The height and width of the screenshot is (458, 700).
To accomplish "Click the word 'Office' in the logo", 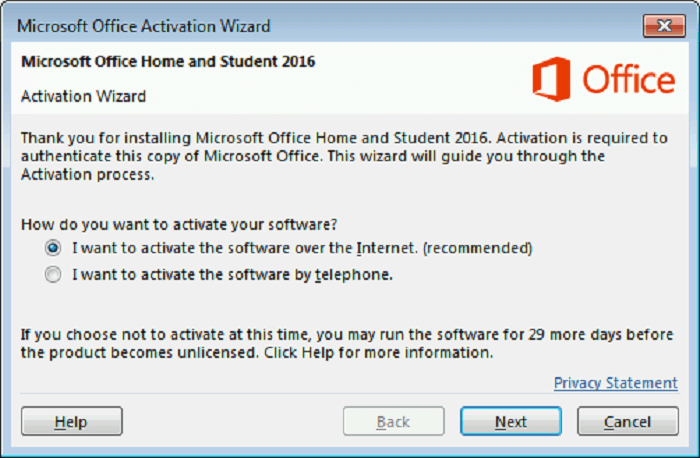I will tap(629, 79).
